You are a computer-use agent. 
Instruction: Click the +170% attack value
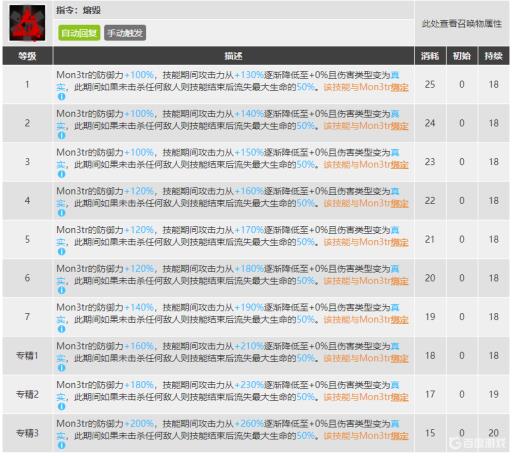[249, 230]
